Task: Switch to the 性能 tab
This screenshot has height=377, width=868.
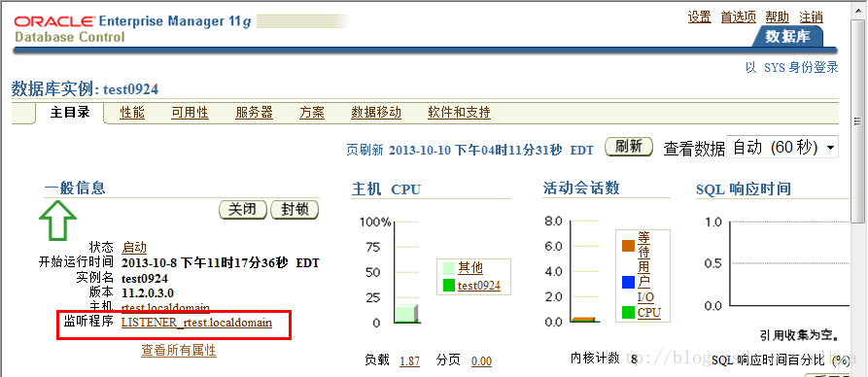Action: point(132,113)
